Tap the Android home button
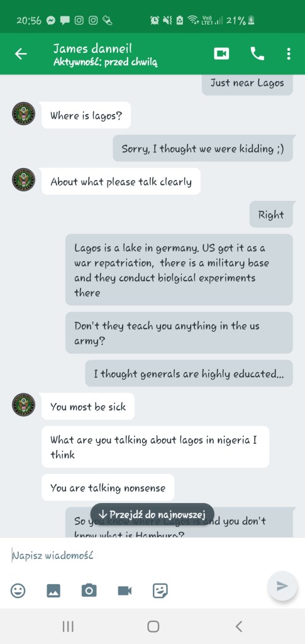This screenshot has width=305, height=644. [x=153, y=626]
